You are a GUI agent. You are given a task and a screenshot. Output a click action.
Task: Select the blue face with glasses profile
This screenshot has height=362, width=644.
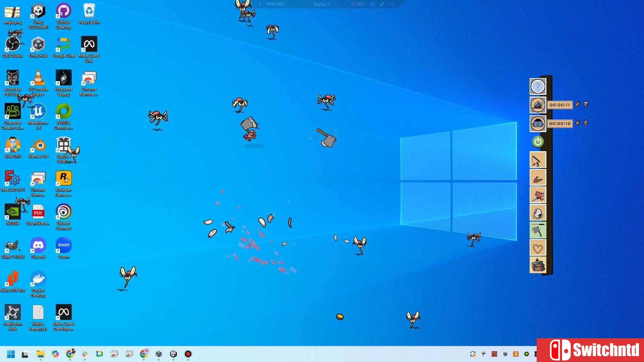coord(538,123)
